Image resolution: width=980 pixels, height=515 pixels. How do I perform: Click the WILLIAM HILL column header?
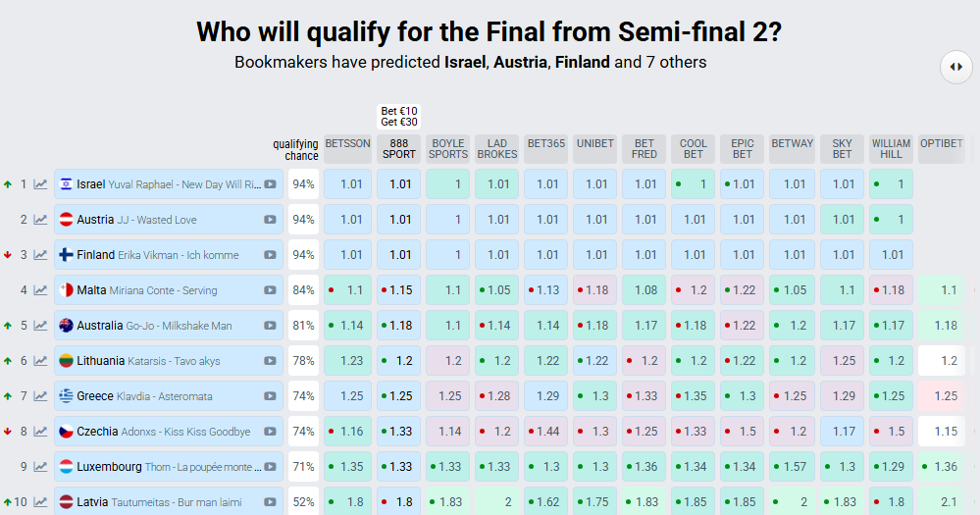pos(891,148)
